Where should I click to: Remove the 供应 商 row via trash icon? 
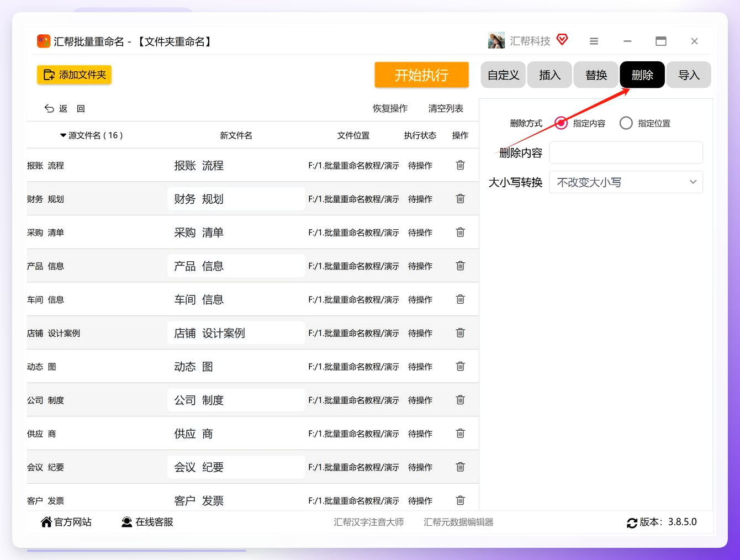pos(460,434)
